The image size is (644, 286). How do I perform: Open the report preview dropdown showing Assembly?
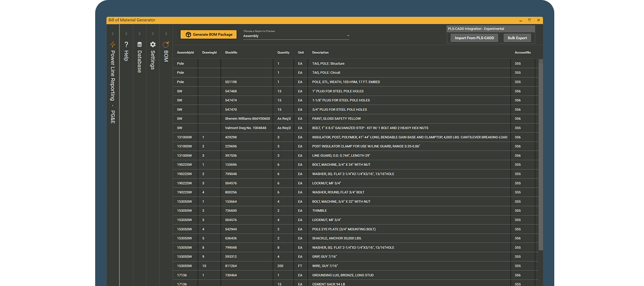(296, 36)
